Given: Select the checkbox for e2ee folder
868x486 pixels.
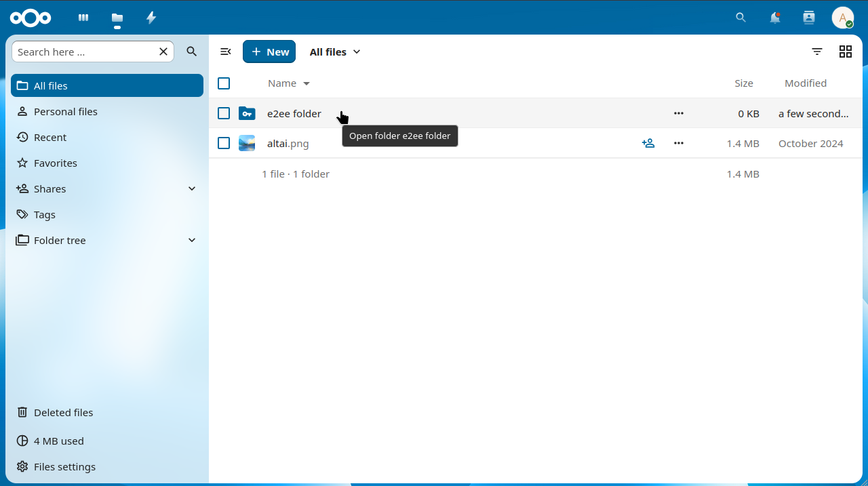Looking at the screenshot, I should tap(224, 113).
